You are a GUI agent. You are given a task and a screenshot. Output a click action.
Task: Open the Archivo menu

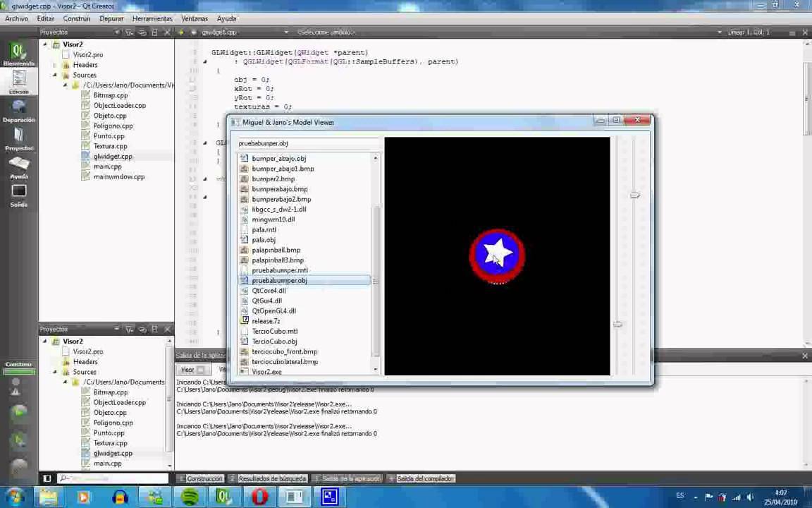(x=17, y=18)
